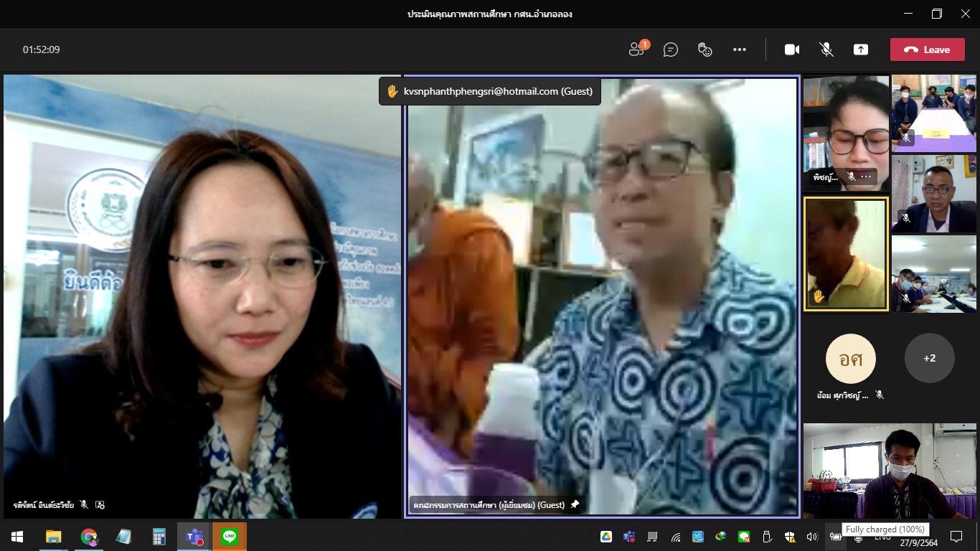Expand the +2 hidden participants overflow

929,358
